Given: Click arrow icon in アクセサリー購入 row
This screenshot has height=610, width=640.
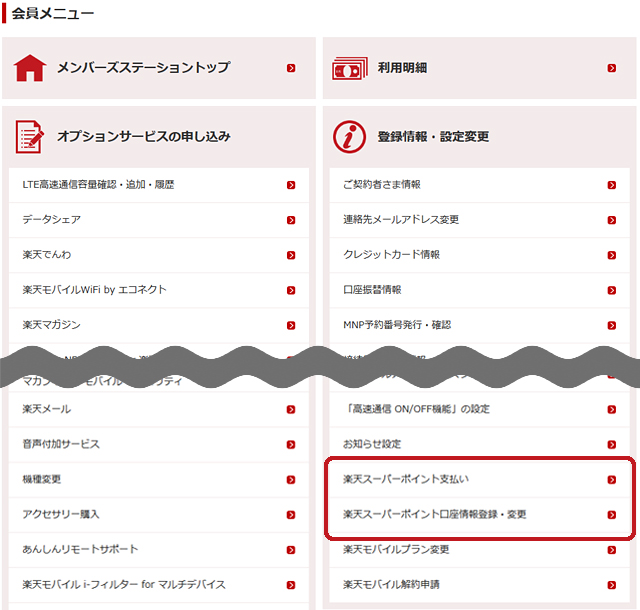Looking at the screenshot, I should tap(291, 515).
